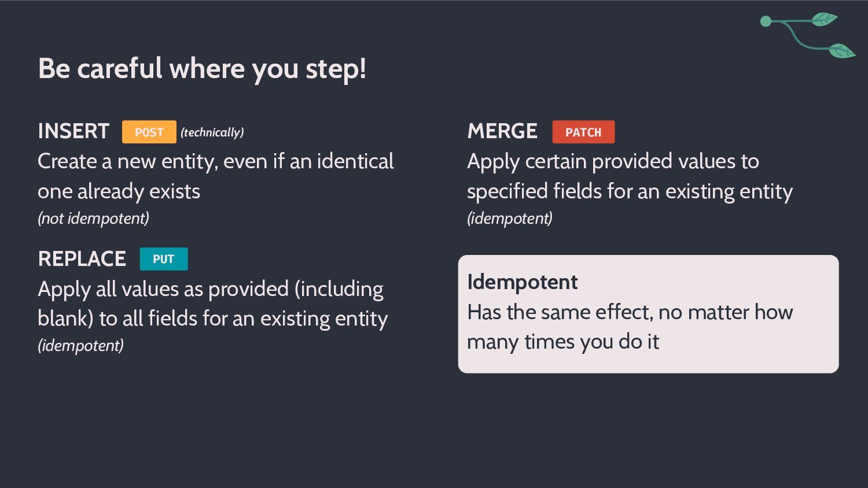Click the teal PUT badge
The image size is (868, 488).
click(164, 259)
